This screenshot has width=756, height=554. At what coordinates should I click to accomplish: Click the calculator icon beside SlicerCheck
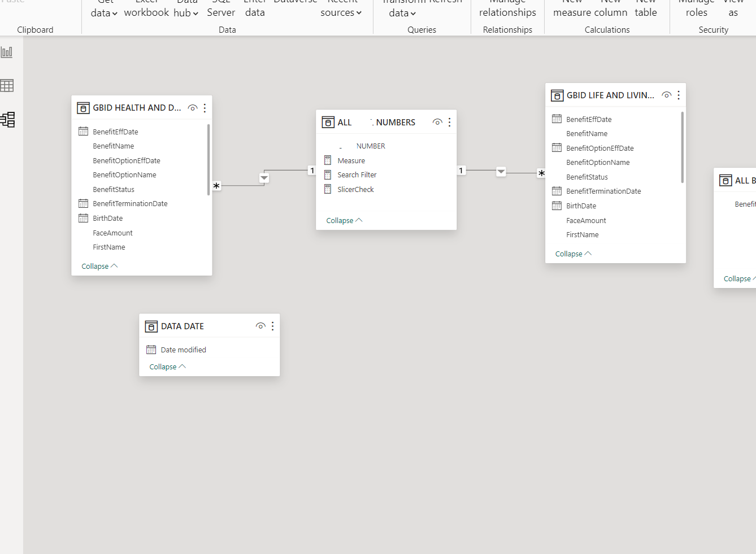tap(328, 189)
